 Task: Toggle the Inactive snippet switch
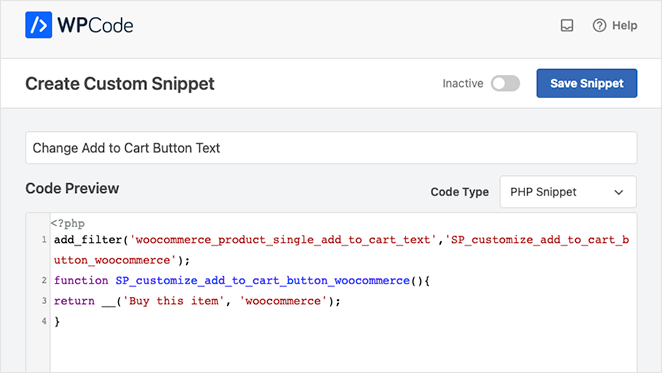coord(505,83)
